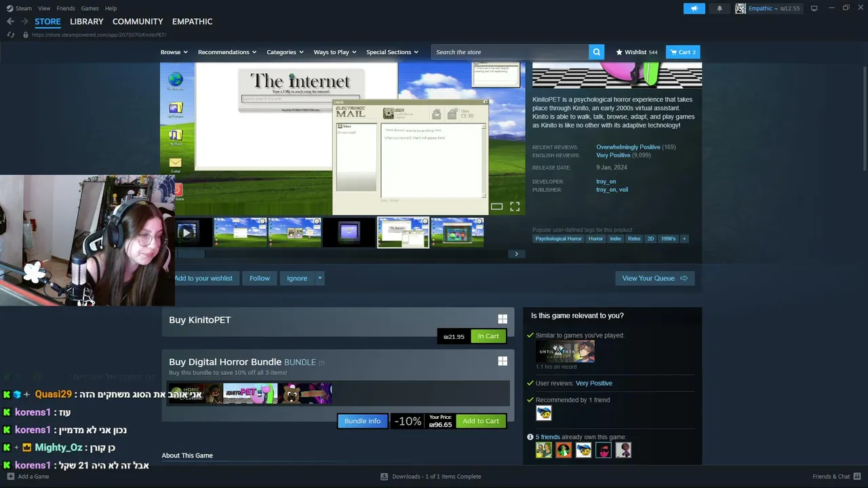Expand the Browse dropdown
The image size is (868, 488).
pyautogui.click(x=174, y=52)
